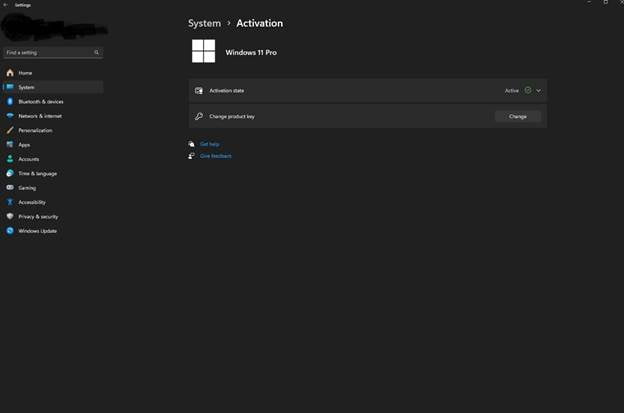Image resolution: width=624 pixels, height=413 pixels.
Task: Open Gaming settings
Action: (x=53, y=188)
